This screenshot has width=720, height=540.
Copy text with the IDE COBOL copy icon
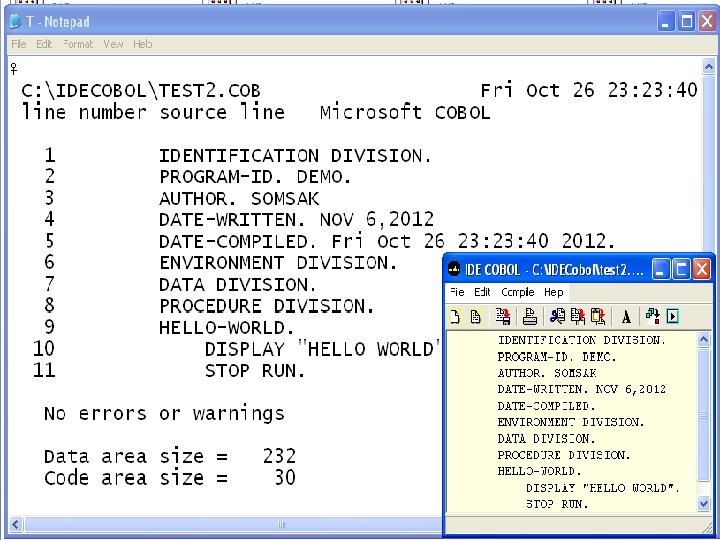coord(578,316)
